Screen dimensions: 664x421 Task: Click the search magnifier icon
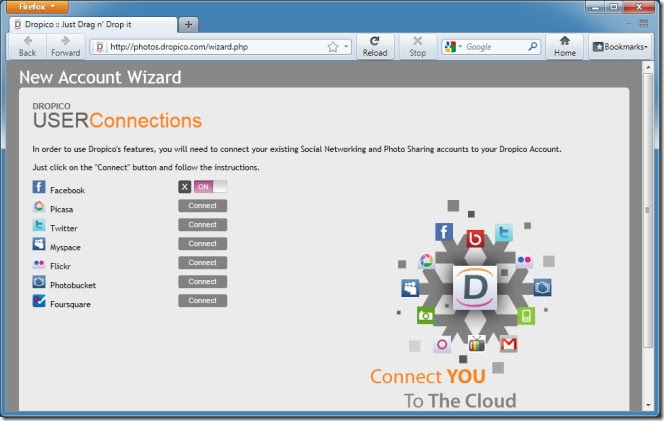tap(533, 46)
